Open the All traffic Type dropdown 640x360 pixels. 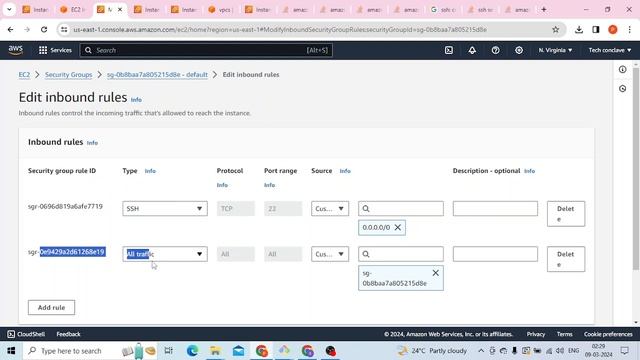click(165, 254)
